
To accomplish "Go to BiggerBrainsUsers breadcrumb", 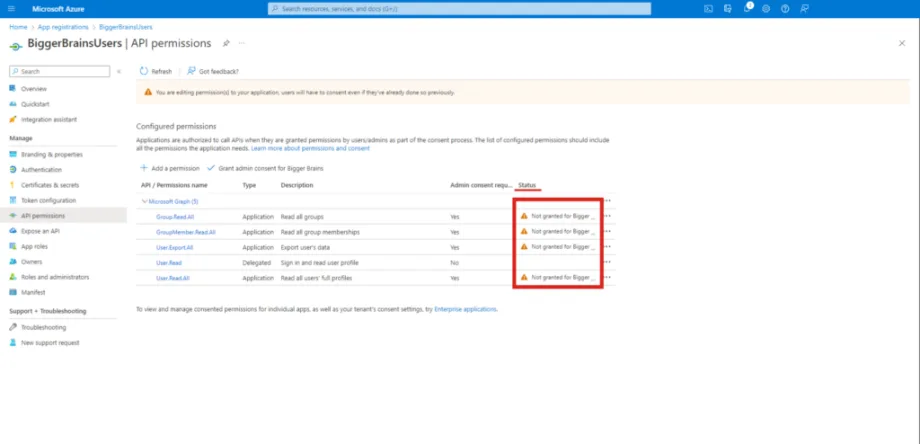I will coord(126,27).
